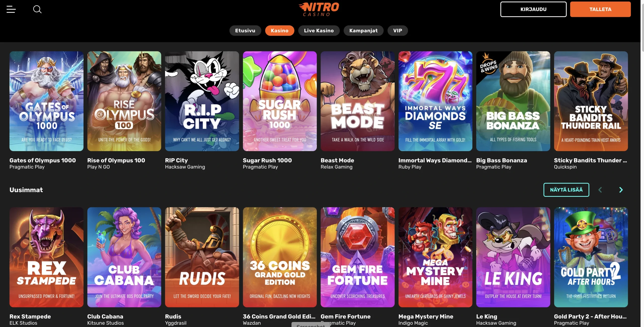Viewport: 644px width, 327px height.
Task: Click NÄYTÄ LISÄÄ button
Action: point(566,190)
